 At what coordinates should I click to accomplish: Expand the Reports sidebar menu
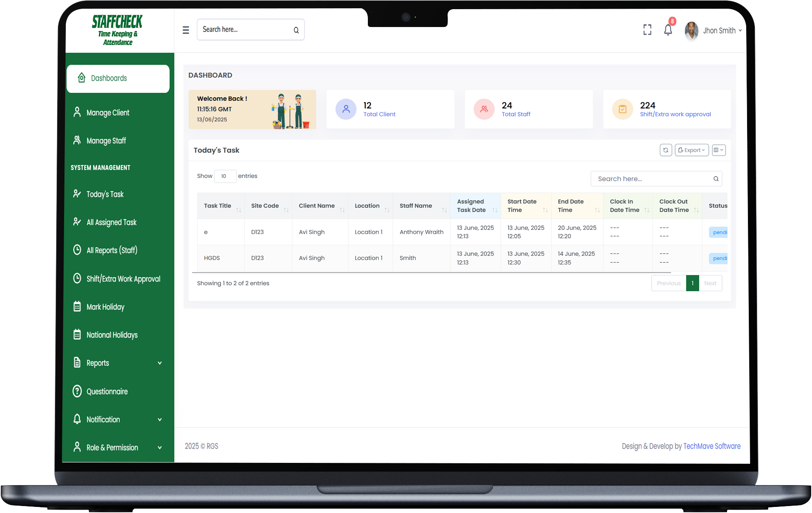click(x=118, y=363)
